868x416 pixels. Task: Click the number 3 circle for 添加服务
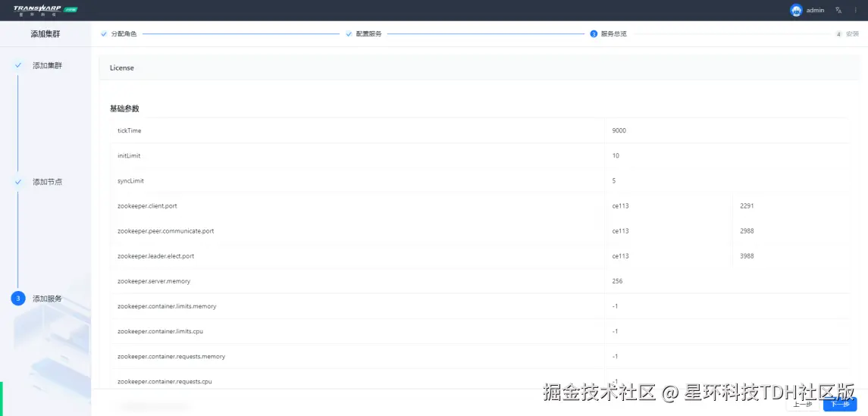(17, 298)
